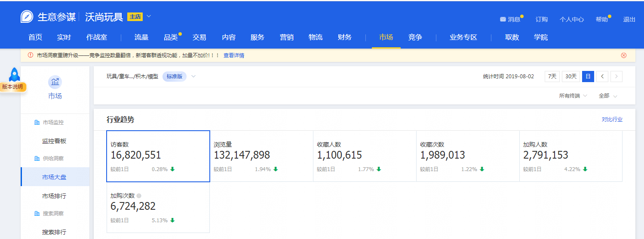Select the 7天 time range
This screenshot has width=644, height=239.
tap(552, 77)
